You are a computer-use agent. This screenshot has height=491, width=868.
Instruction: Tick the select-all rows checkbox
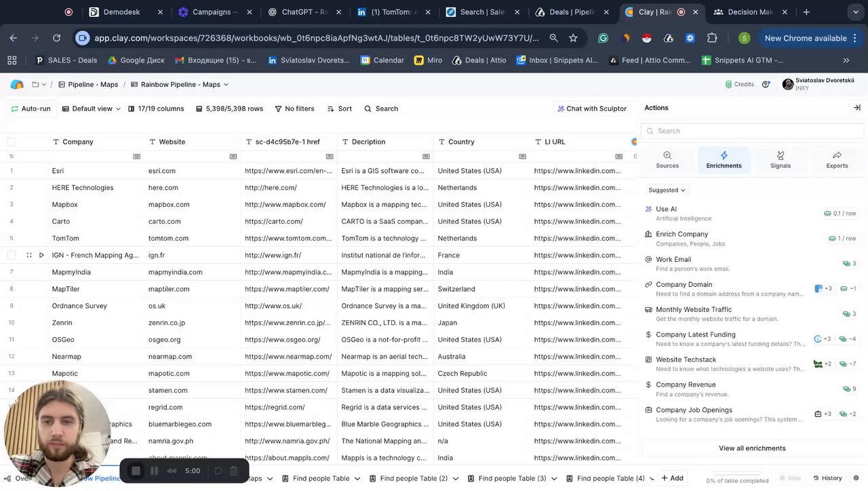click(x=12, y=142)
